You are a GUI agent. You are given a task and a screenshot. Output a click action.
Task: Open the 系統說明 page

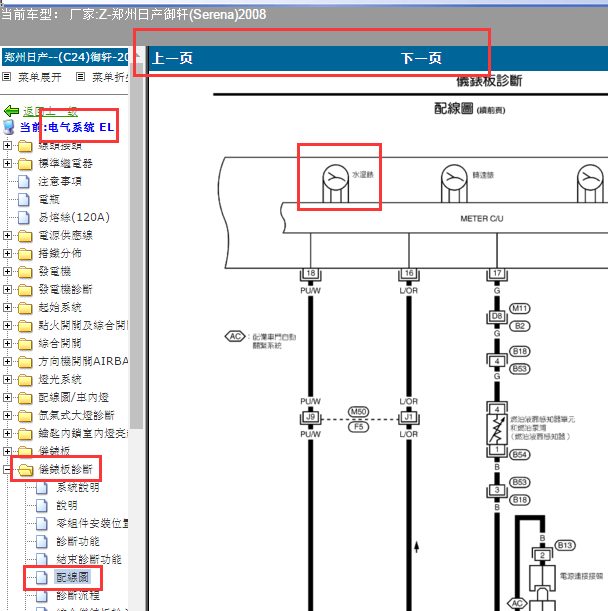click(78, 487)
